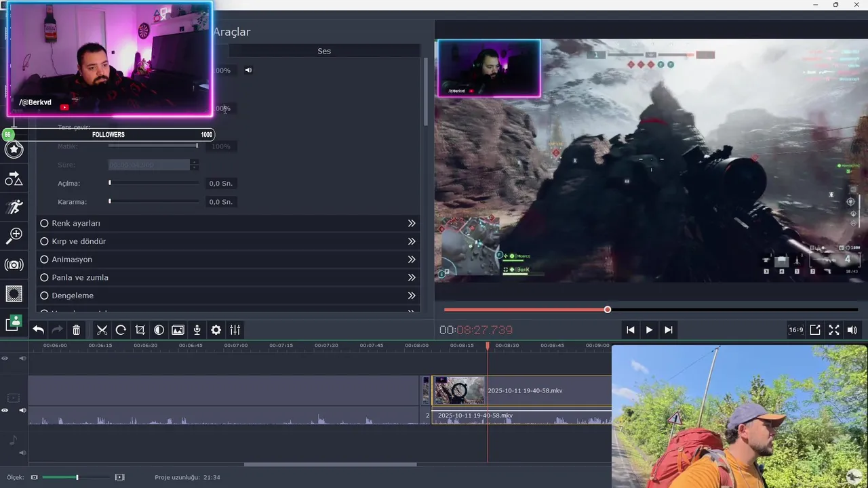Mute the music track speaker

(22, 453)
